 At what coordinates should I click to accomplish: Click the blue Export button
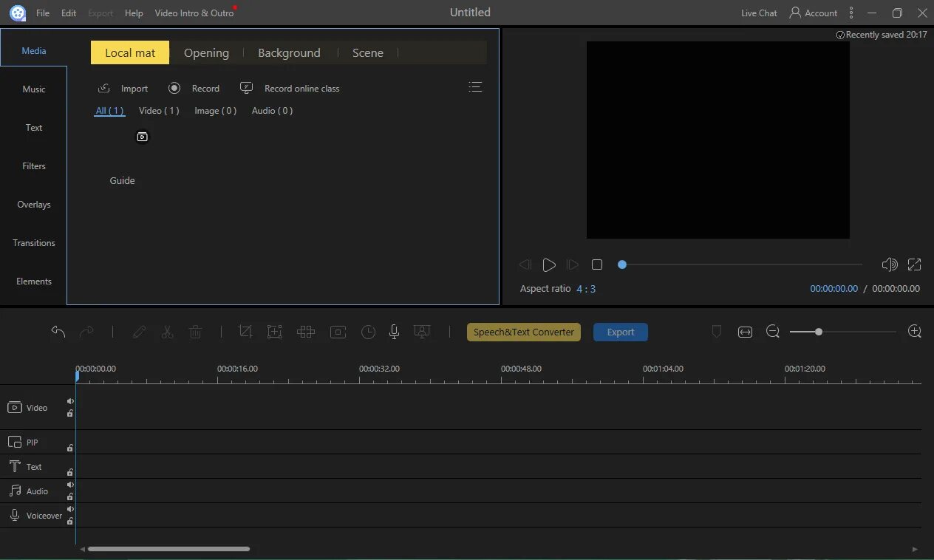pos(621,332)
